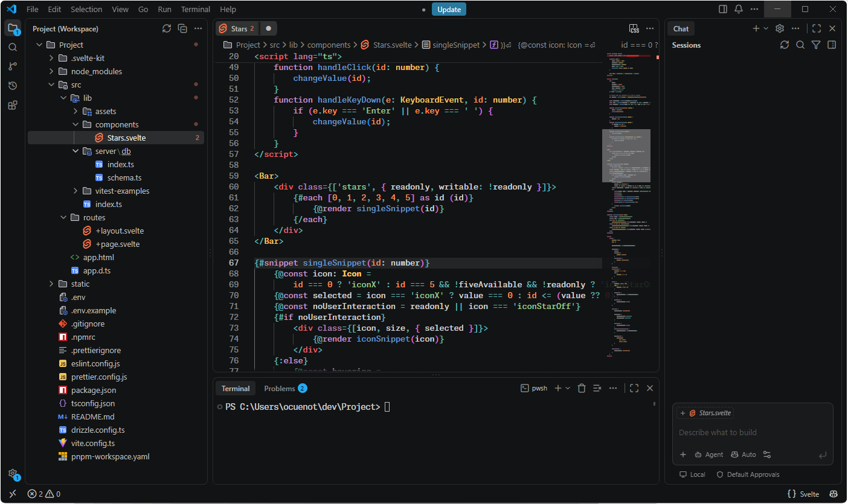This screenshot has height=504, width=848.
Task: Collapse all folders in Explorer
Action: [x=182, y=28]
